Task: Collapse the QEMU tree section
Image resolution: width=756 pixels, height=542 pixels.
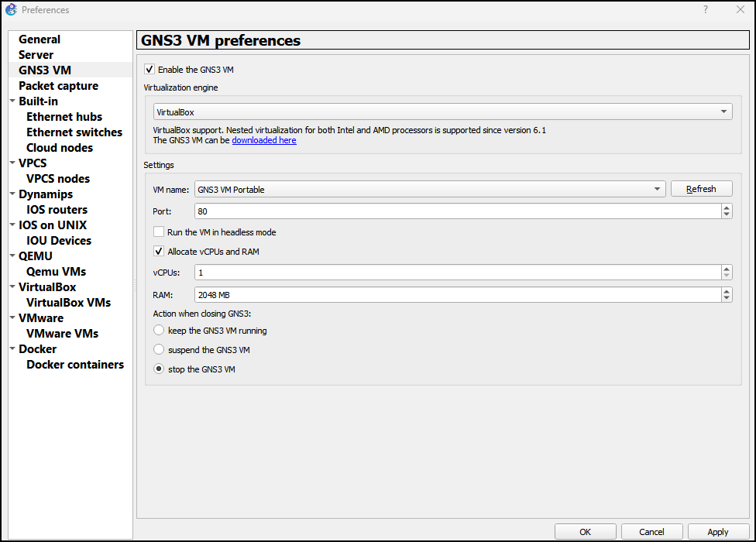Action: [x=12, y=256]
